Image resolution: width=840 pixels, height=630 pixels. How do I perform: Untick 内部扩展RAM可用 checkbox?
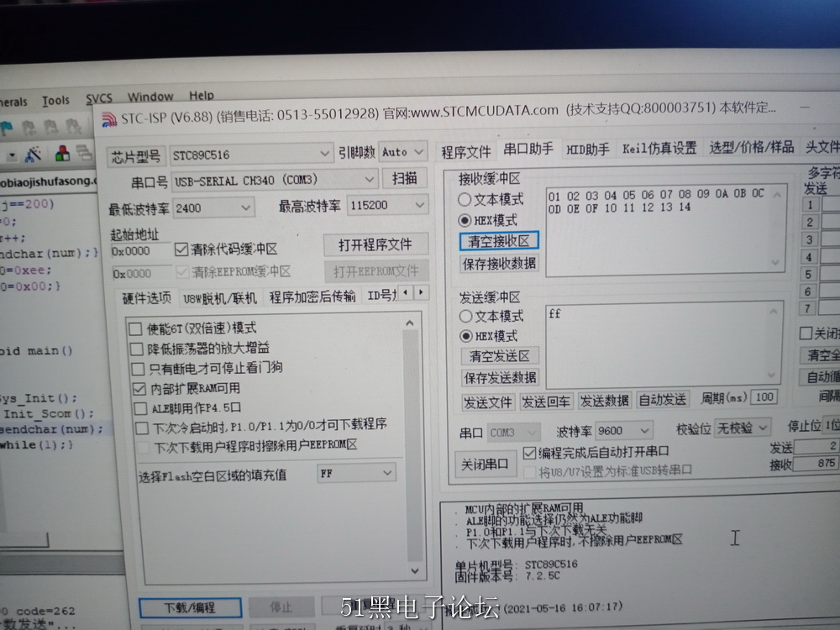pyautogui.click(x=139, y=390)
